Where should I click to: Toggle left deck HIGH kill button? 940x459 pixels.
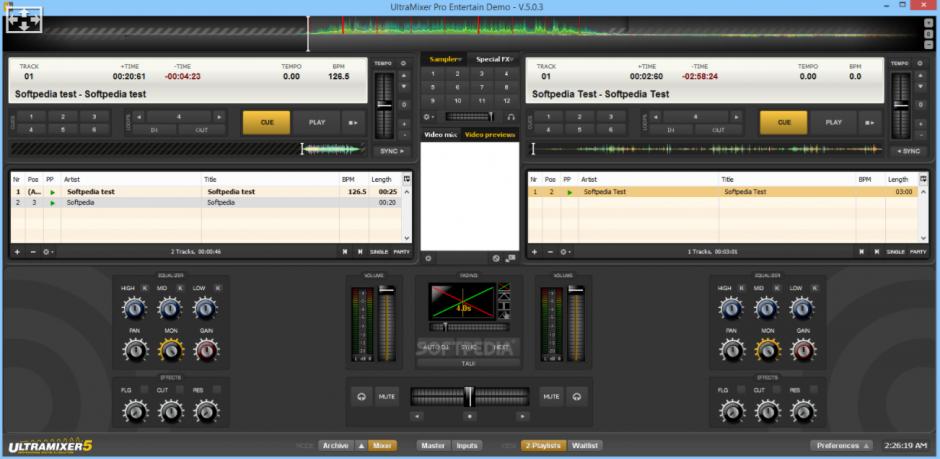(144, 288)
